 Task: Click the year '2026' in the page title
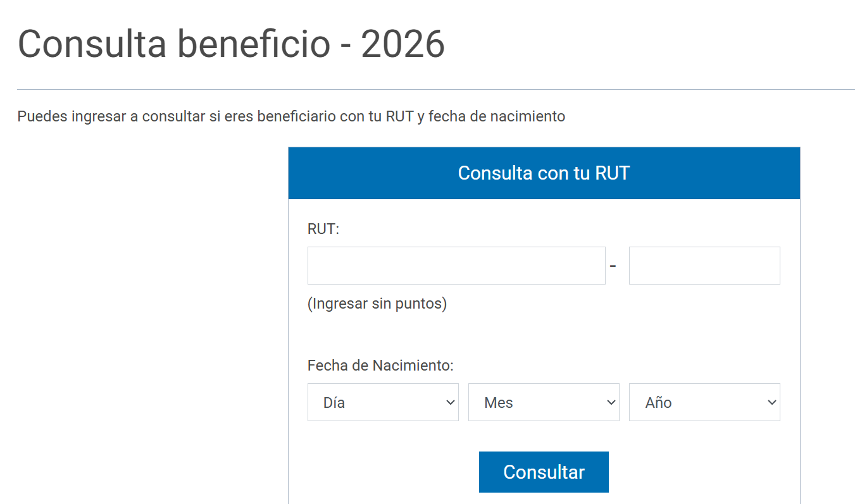[x=403, y=44]
